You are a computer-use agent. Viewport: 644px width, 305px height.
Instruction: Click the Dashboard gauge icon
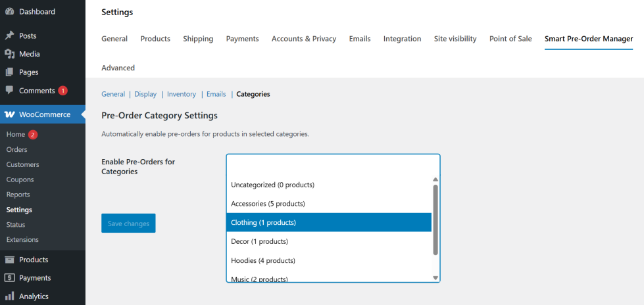coord(9,12)
